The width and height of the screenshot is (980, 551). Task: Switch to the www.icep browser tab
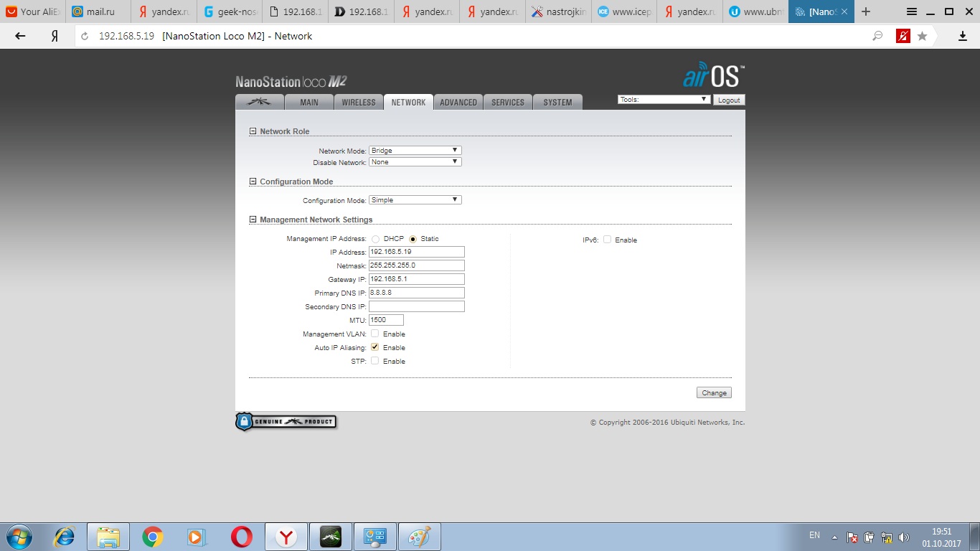(x=624, y=11)
